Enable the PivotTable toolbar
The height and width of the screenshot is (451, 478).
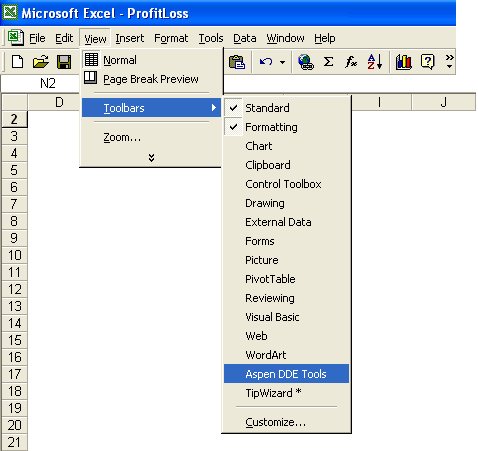[286, 279]
